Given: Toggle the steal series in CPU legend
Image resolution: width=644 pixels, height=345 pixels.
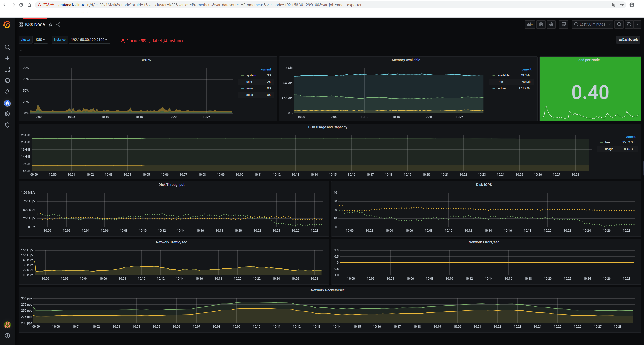Looking at the screenshot, I should click(x=250, y=95).
